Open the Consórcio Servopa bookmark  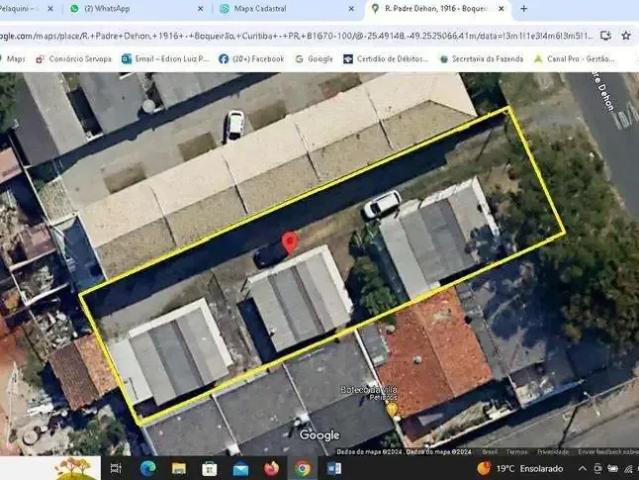tap(75, 59)
